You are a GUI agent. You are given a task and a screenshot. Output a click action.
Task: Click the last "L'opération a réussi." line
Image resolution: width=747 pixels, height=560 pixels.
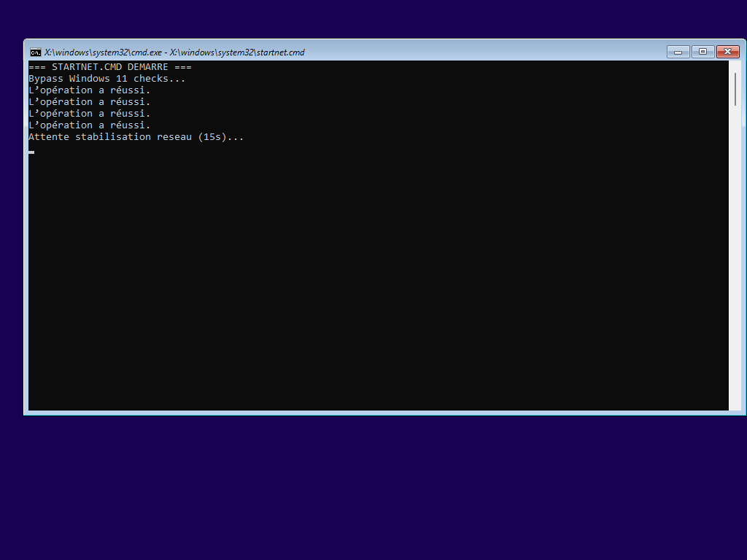[89, 125]
